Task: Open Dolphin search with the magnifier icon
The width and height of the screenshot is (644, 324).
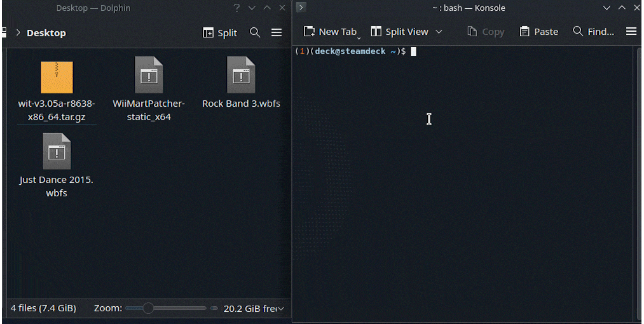Action: 255,32
